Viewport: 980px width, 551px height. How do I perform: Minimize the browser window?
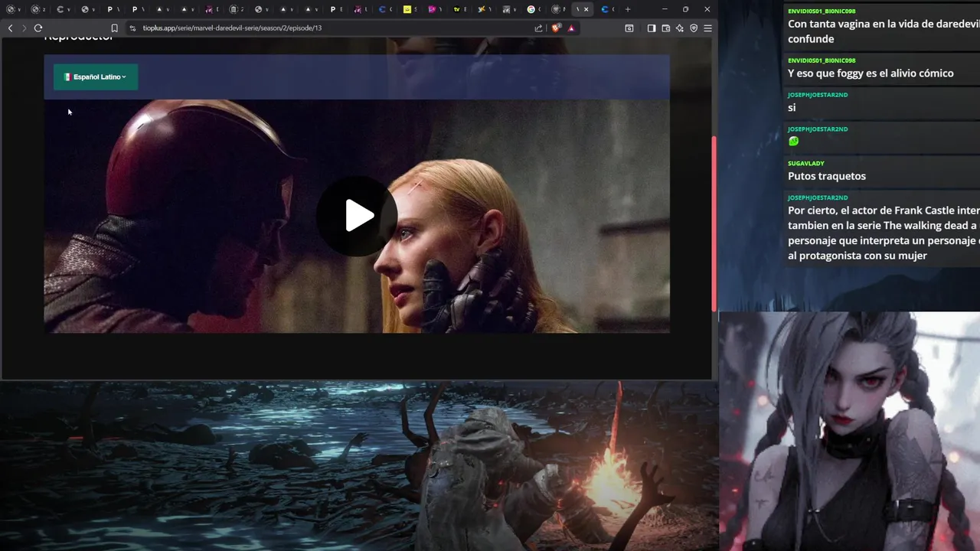tap(664, 9)
